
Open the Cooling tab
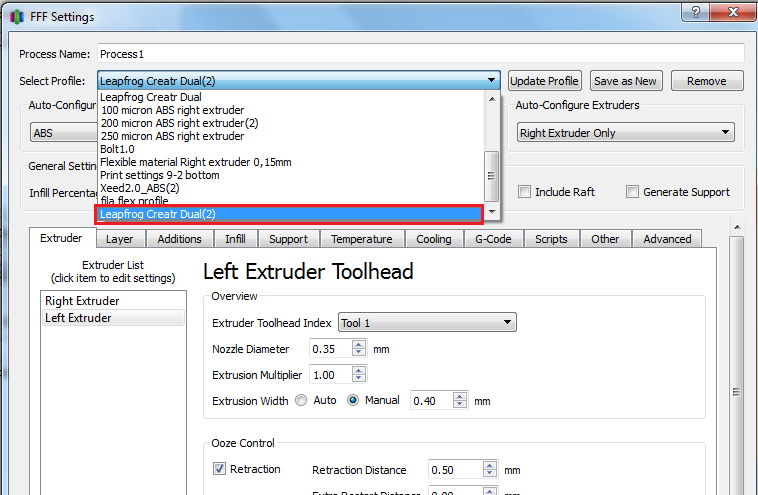pos(434,239)
